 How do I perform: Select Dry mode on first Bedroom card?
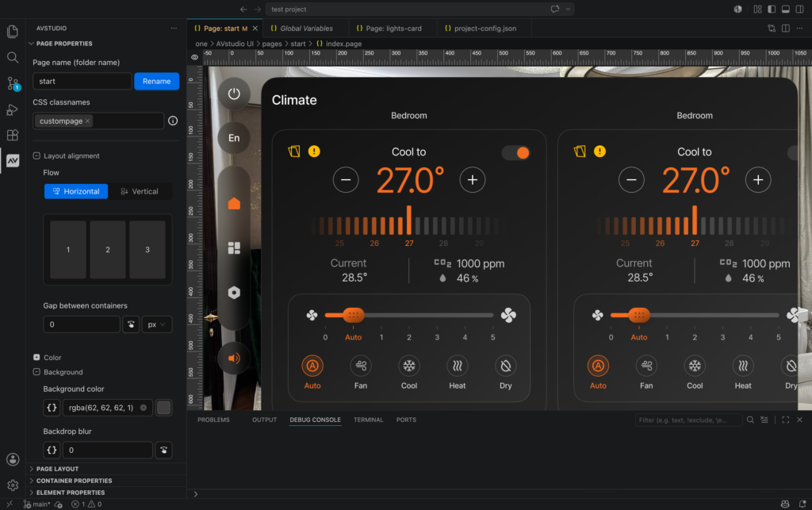pyautogui.click(x=506, y=372)
